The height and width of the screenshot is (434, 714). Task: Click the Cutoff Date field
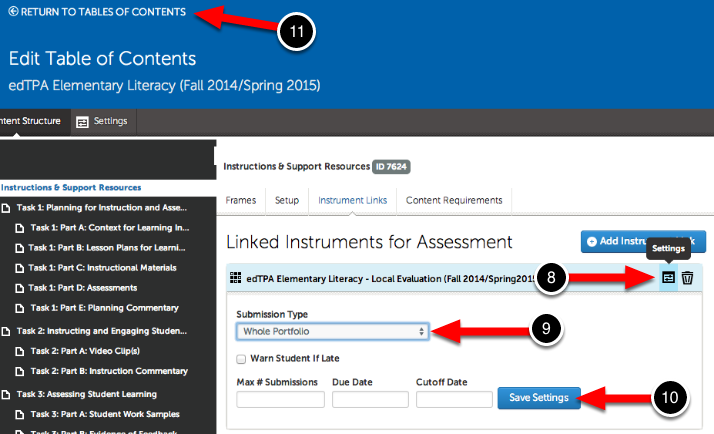454,399
